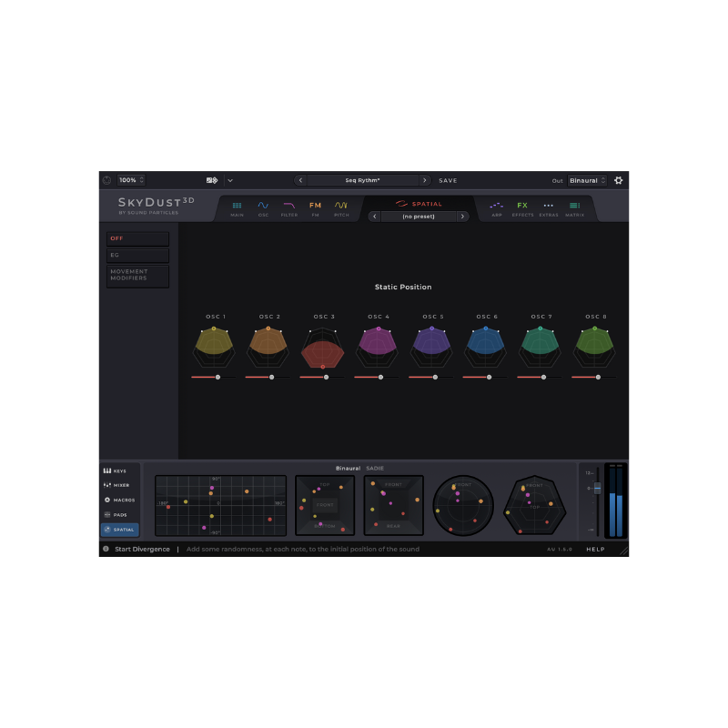Select next spatial preset arrow

pos(462,217)
